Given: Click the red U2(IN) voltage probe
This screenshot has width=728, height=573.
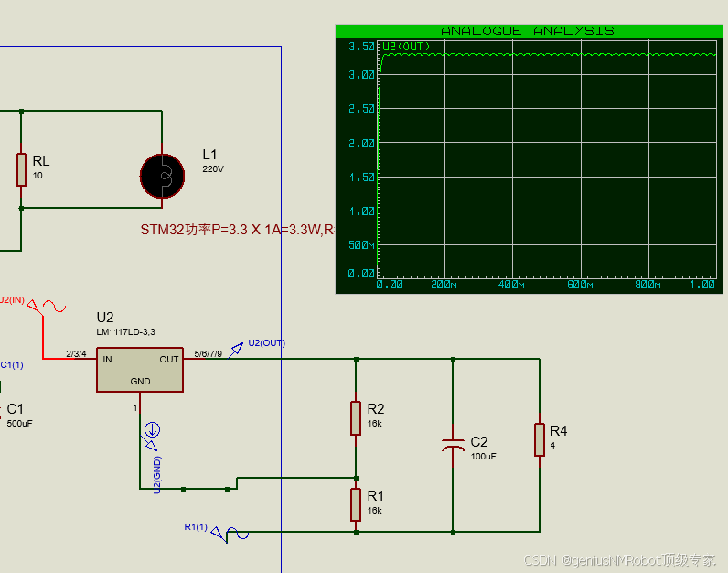Looking at the screenshot, I should pyautogui.click(x=35, y=308).
